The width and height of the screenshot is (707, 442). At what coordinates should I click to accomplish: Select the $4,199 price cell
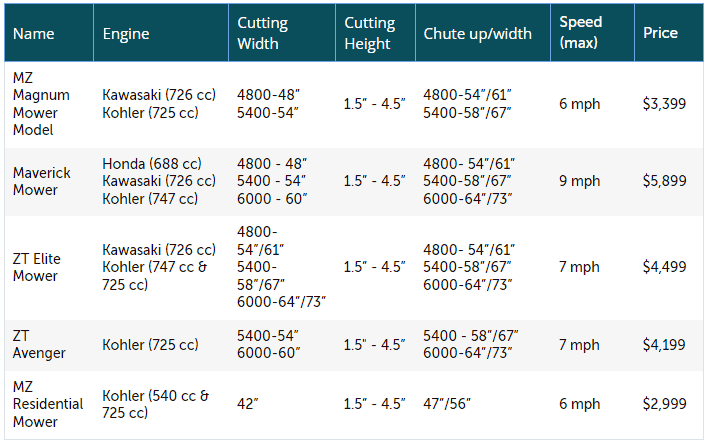point(665,344)
